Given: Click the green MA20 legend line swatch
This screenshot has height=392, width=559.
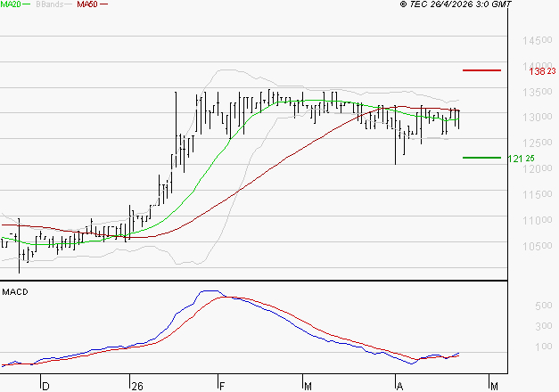Looking at the screenshot, I should click(29, 5).
